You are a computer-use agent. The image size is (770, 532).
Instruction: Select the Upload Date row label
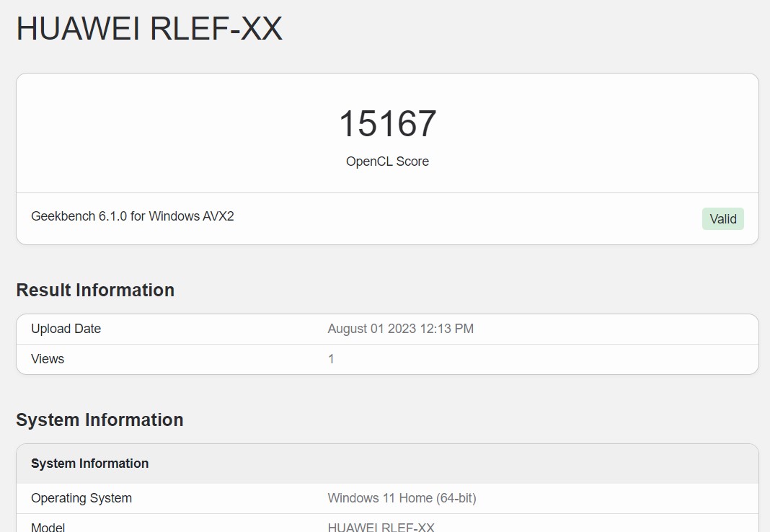pyautogui.click(x=66, y=329)
